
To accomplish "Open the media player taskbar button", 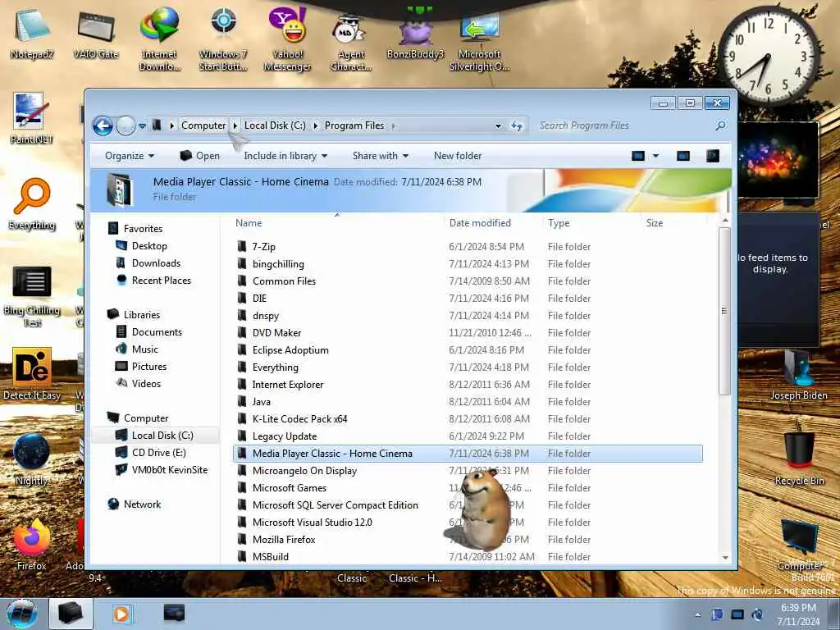I will coord(121,614).
